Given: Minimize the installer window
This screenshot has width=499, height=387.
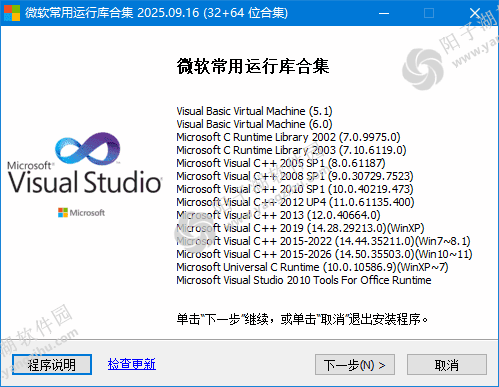Looking at the screenshot, I should point(384,13).
